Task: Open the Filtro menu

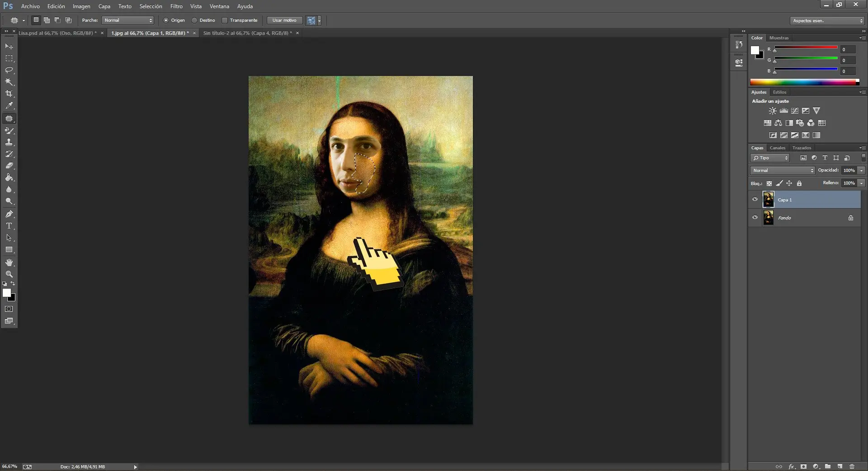Action: coord(176,6)
